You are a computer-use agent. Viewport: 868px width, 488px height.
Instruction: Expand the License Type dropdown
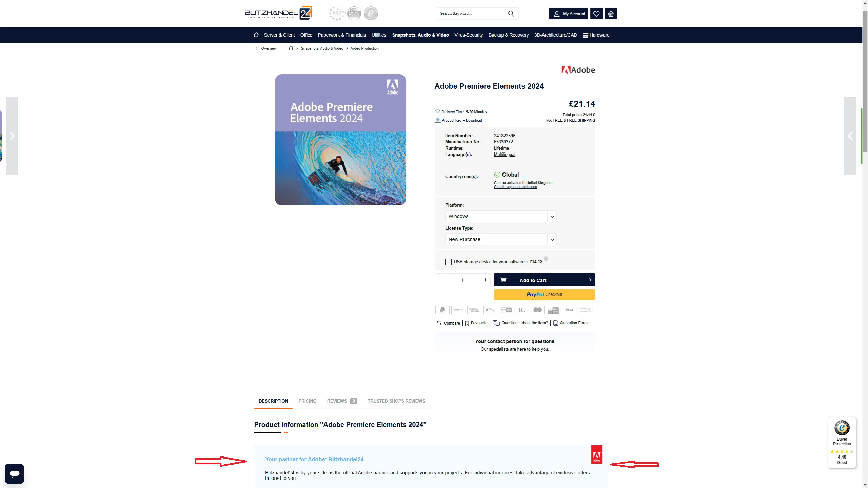(501, 239)
